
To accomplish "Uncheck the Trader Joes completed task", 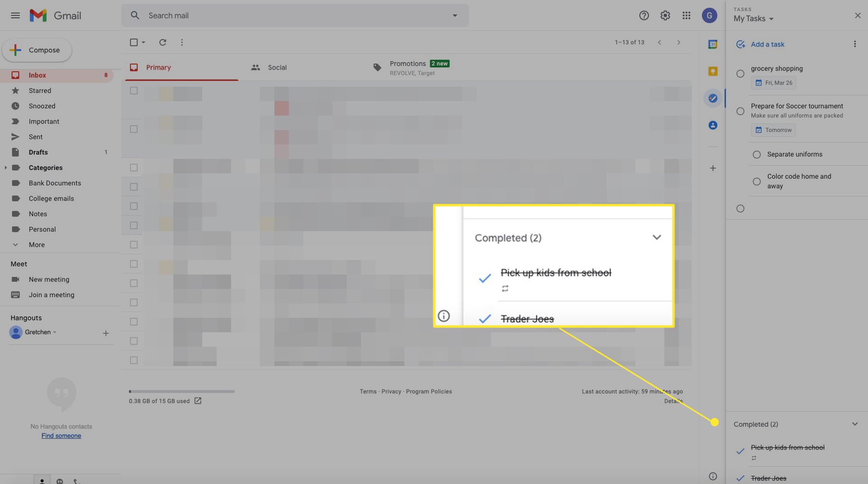I will 740,478.
